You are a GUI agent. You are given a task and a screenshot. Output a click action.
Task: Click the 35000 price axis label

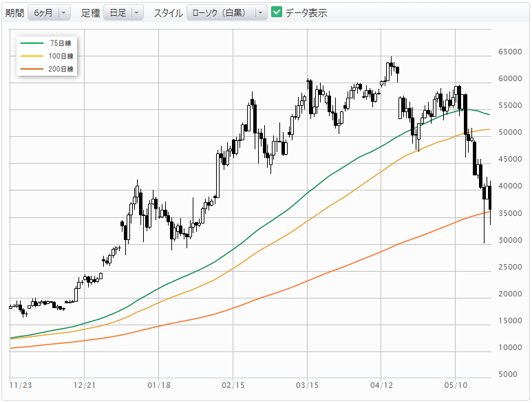510,213
